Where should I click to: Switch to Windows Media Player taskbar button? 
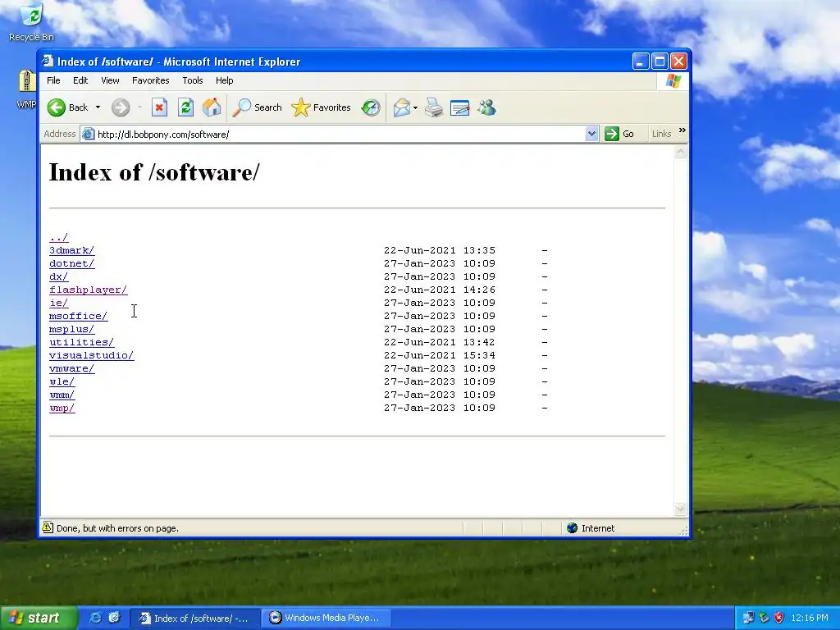(326, 619)
